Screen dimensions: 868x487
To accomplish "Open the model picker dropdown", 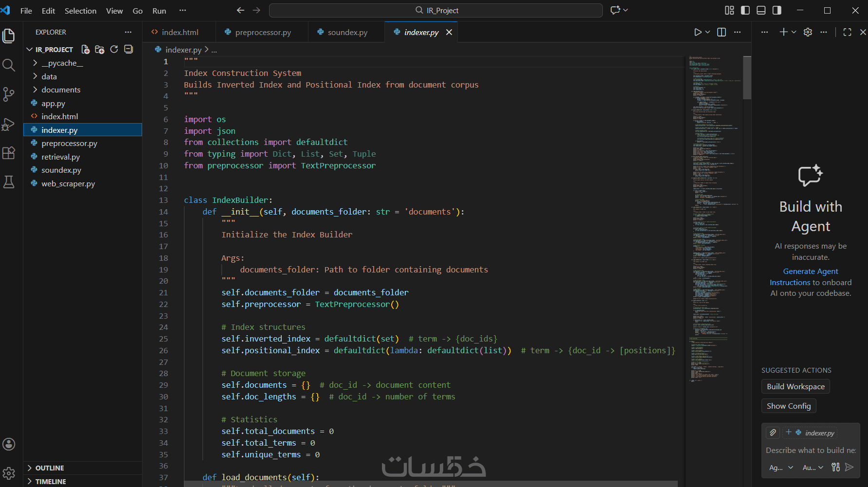I will click(x=813, y=468).
